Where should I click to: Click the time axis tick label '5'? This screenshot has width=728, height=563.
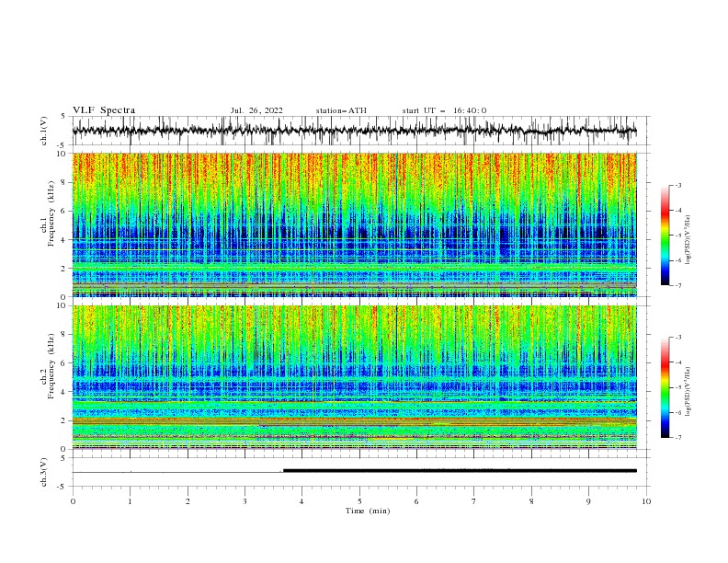coord(359,501)
